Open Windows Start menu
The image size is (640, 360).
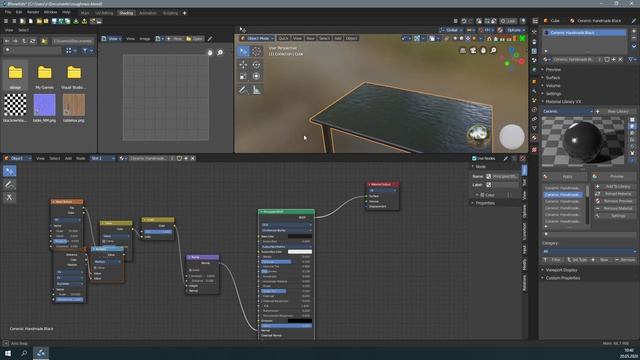pos(8,353)
